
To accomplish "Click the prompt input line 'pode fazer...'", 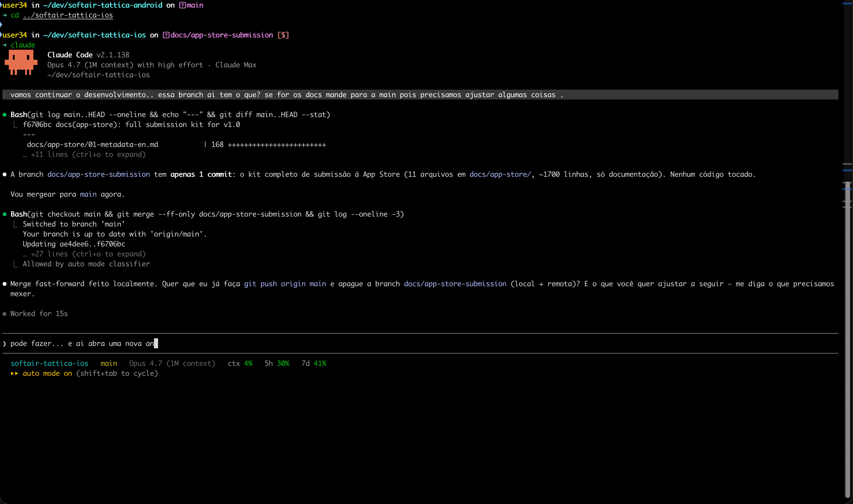I will click(x=420, y=343).
